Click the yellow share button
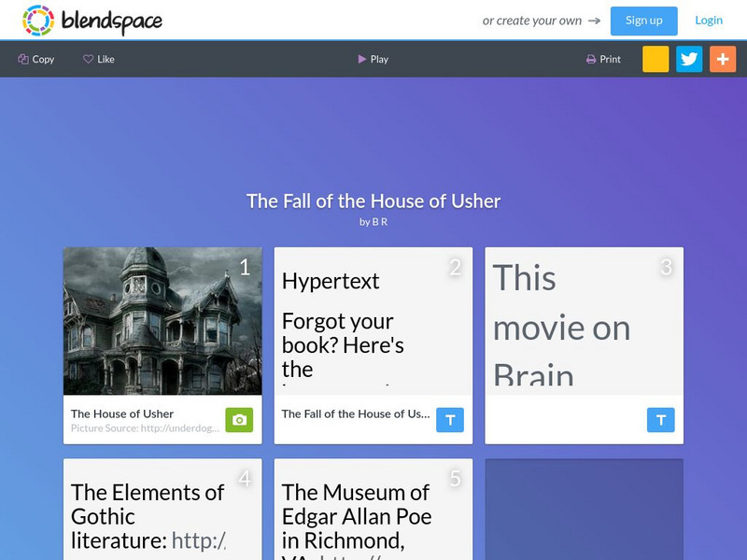747x560 pixels. pyautogui.click(x=655, y=59)
